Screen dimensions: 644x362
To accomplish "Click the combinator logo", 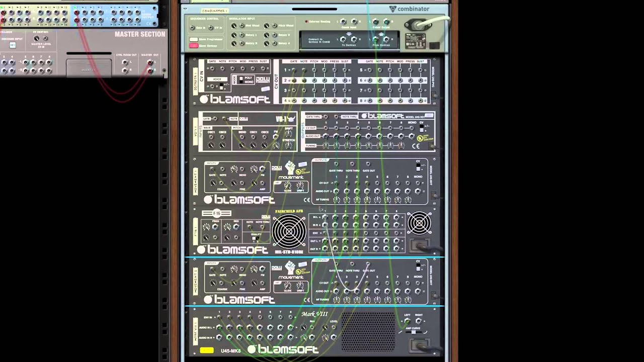I will click(410, 9).
